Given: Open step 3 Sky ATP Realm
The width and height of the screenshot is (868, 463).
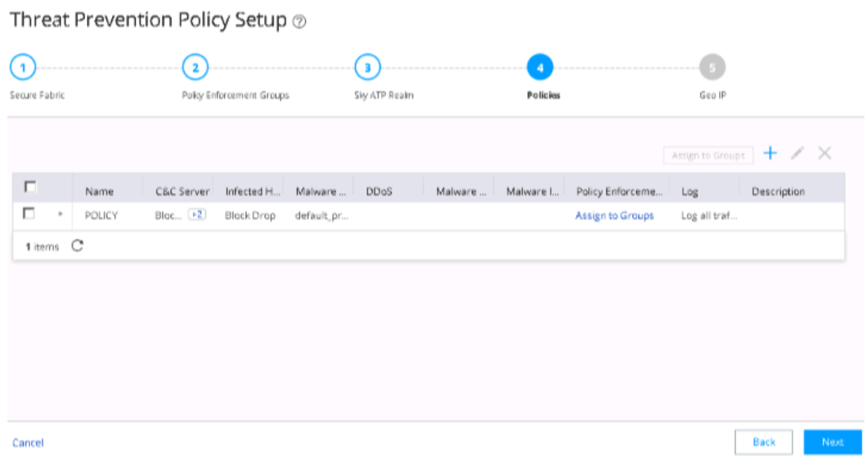Looking at the screenshot, I should coord(368,68).
